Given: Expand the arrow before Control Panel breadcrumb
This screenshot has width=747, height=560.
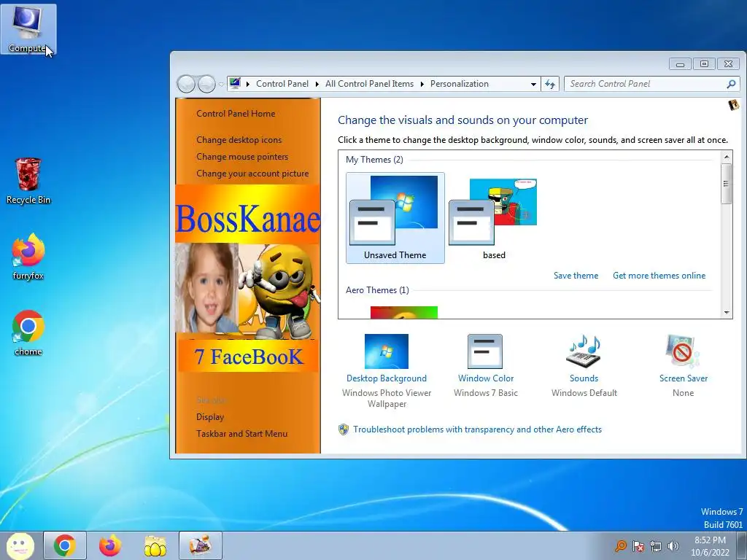Looking at the screenshot, I should 248,85.
